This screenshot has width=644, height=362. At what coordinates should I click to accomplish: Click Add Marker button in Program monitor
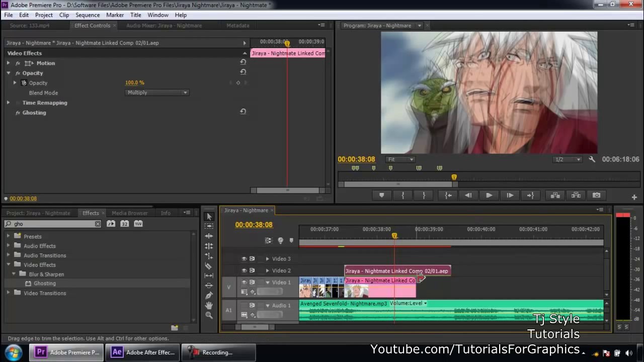tap(381, 195)
